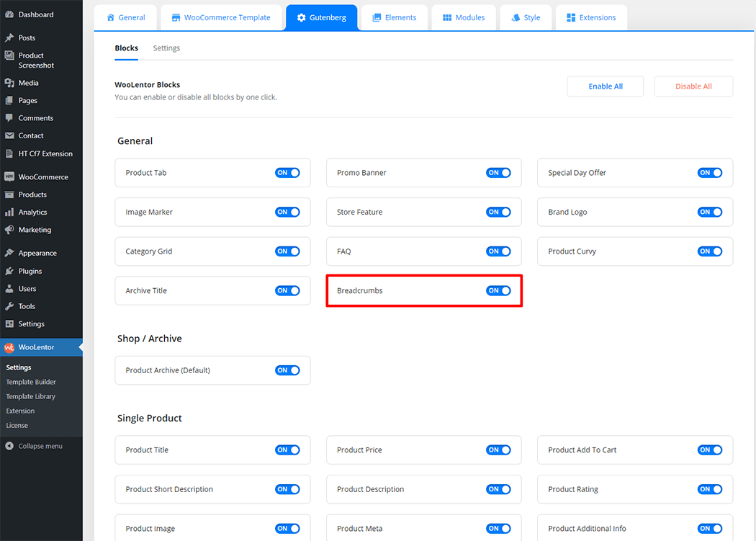
Task: Toggle the Product Rating switch
Action: tap(710, 489)
